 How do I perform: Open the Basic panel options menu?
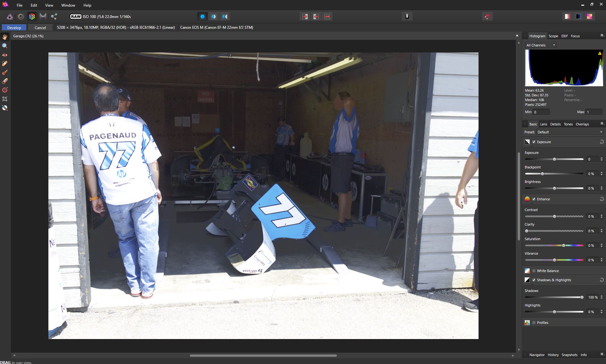click(602, 124)
